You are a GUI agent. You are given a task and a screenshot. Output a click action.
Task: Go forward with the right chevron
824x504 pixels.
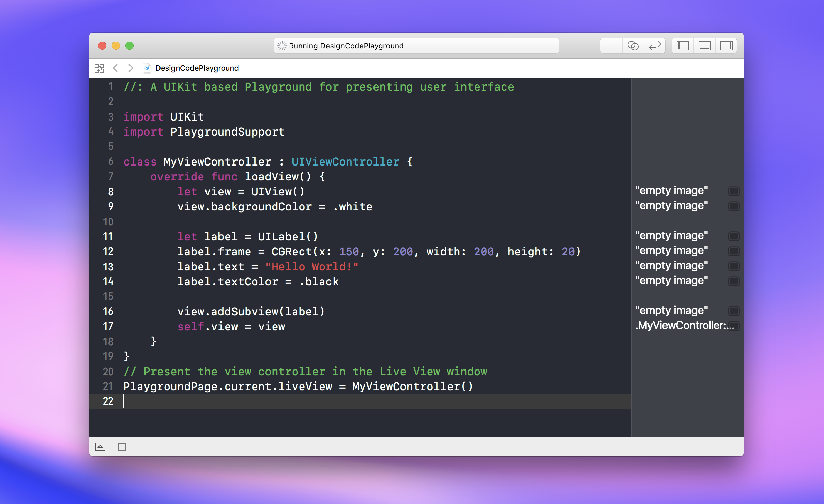131,68
